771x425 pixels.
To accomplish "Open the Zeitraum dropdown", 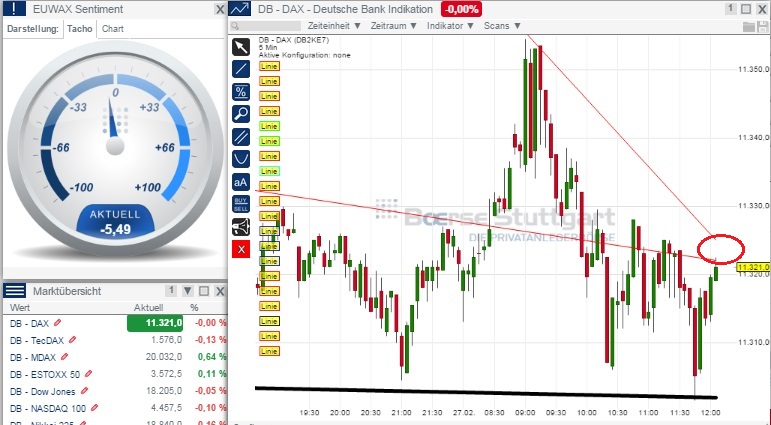I will coord(393,26).
